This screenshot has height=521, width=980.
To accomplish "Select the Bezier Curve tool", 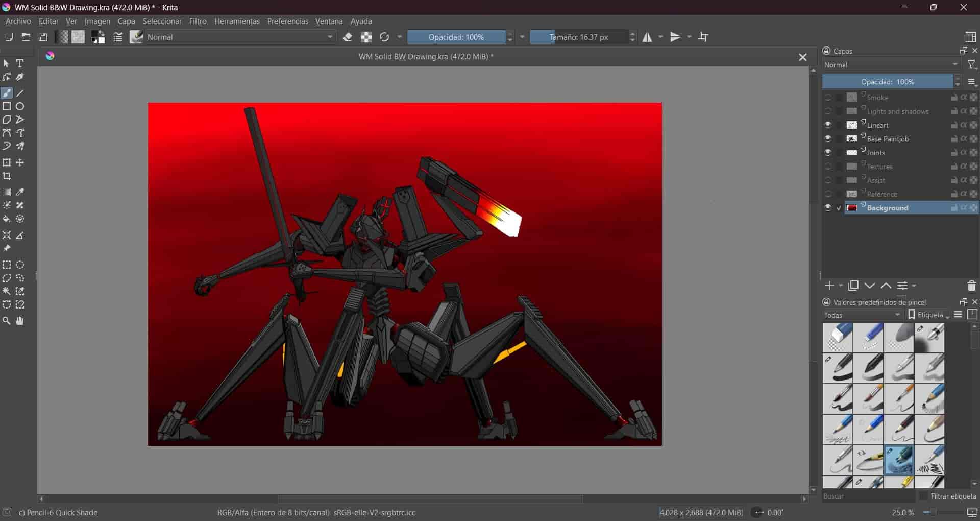I will 7,133.
